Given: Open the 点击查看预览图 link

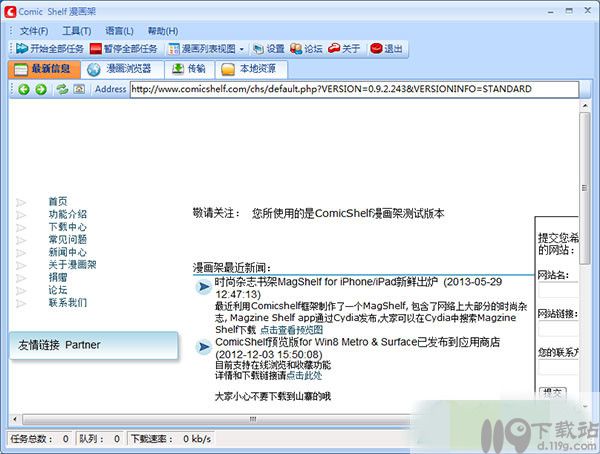Looking at the screenshot, I should click(292, 330).
